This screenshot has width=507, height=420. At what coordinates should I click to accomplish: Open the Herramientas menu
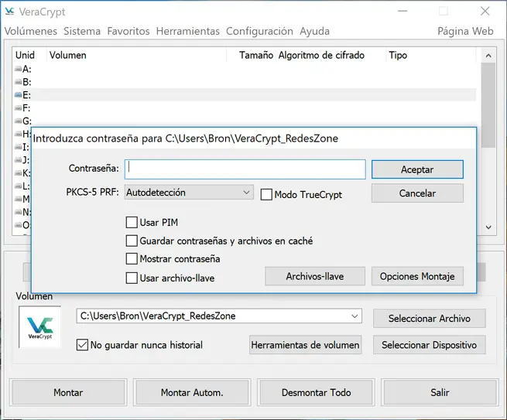187,32
